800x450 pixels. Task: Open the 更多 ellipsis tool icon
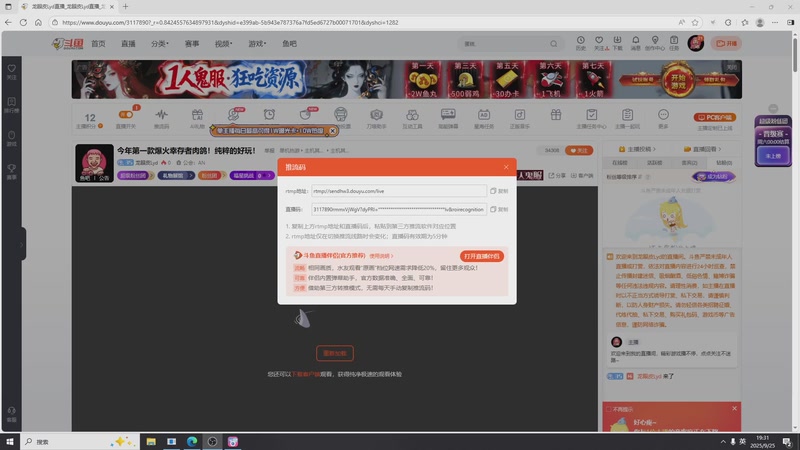coord(663,118)
